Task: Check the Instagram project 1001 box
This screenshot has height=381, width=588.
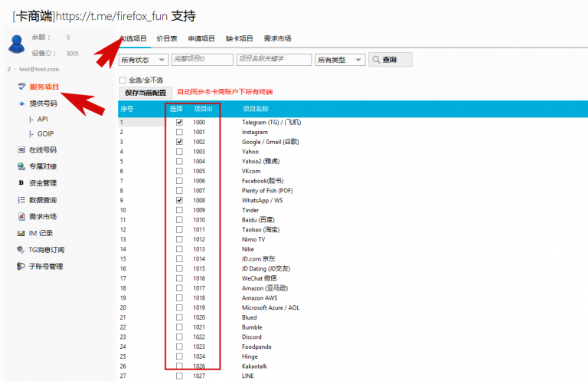Action: point(179,132)
